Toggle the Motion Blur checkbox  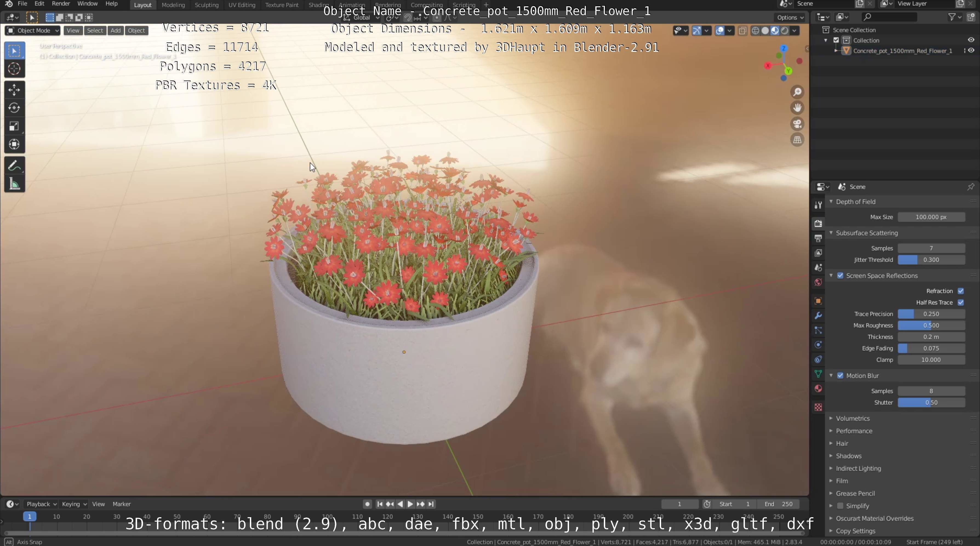pyautogui.click(x=840, y=376)
